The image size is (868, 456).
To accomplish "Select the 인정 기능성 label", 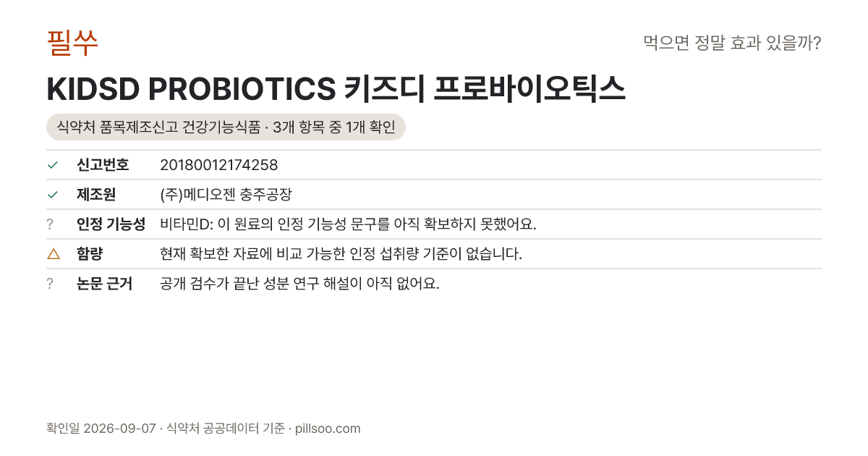I will 111,224.
